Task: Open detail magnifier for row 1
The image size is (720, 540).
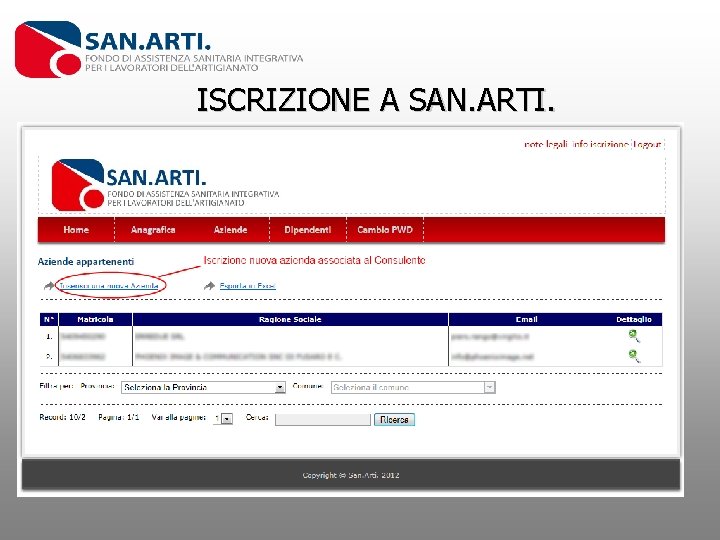Action: click(x=634, y=336)
